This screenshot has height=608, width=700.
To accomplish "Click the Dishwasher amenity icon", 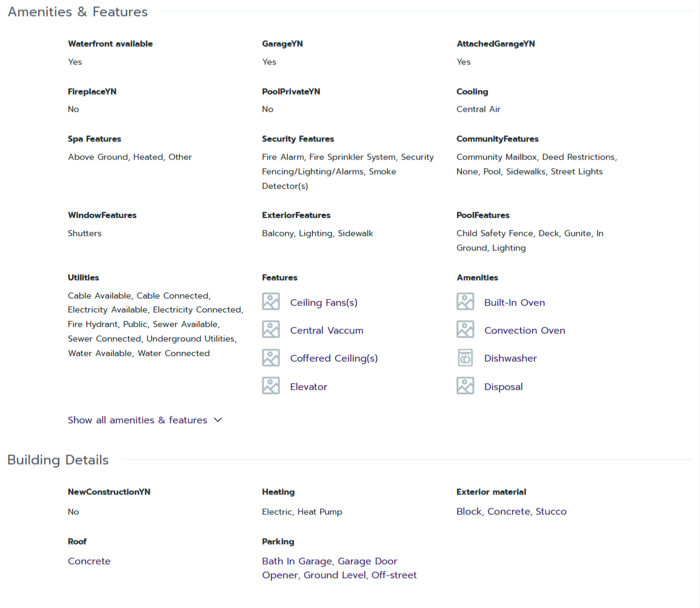I will point(465,358).
